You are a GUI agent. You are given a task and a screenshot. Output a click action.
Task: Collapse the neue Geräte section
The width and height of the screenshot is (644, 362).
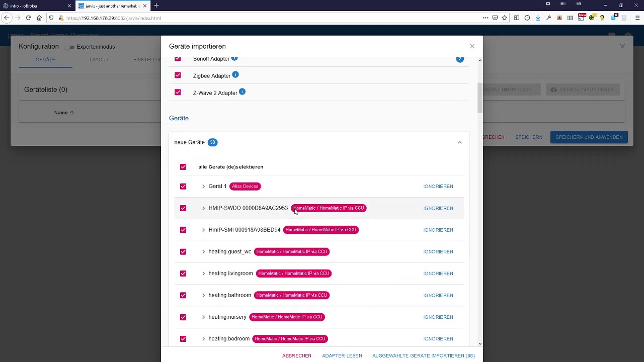tap(459, 142)
